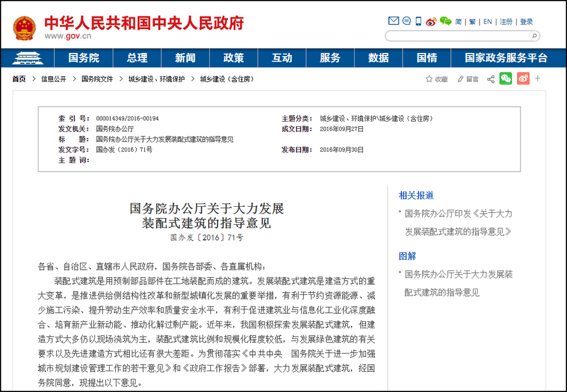The image size is (567, 392).
Task: Open 城乡建设(含住房) breadcrumb
Action: tap(227, 79)
